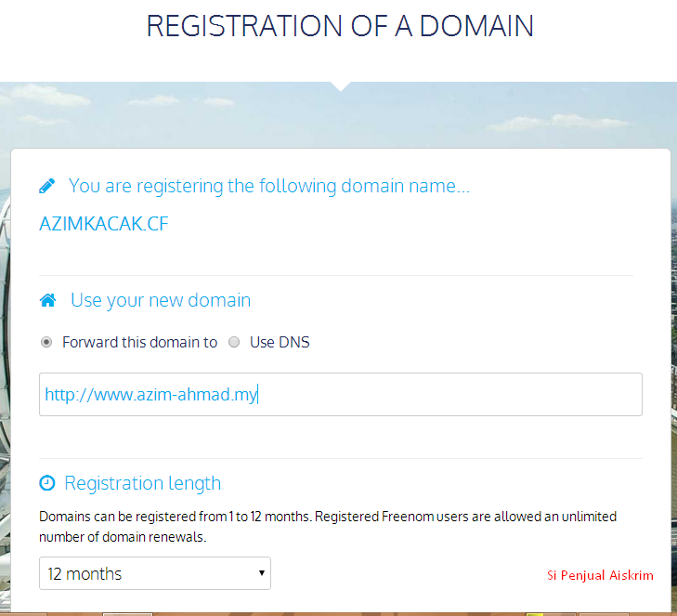Viewport: 677px width, 616px height.
Task: Click the home icon next to Use your new domain
Action: [x=48, y=300]
